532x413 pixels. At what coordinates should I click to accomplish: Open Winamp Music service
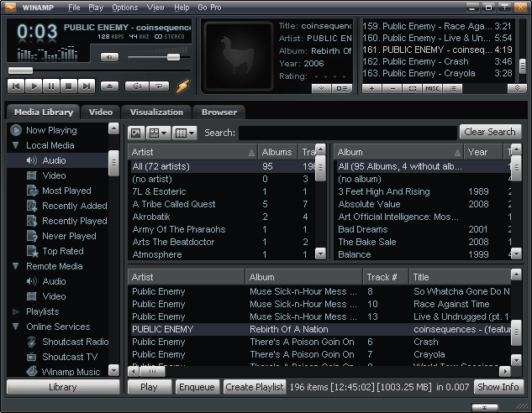tap(71, 372)
